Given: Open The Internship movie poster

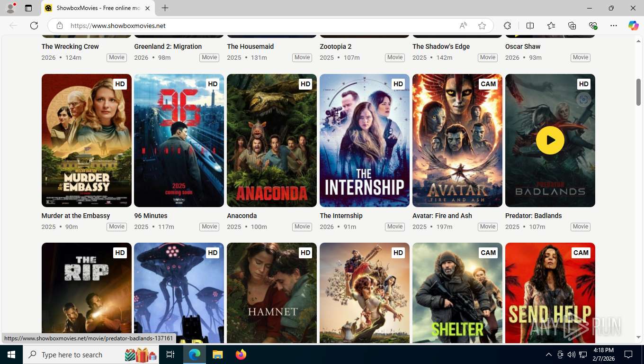Looking at the screenshot, I should point(365,140).
